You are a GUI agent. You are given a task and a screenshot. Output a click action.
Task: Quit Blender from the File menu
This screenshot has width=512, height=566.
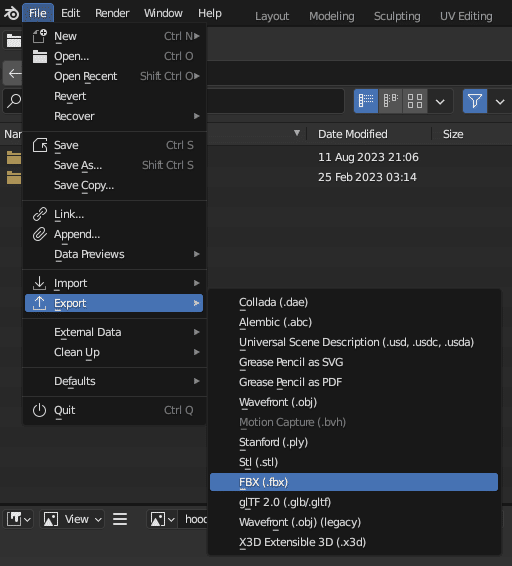(114, 410)
